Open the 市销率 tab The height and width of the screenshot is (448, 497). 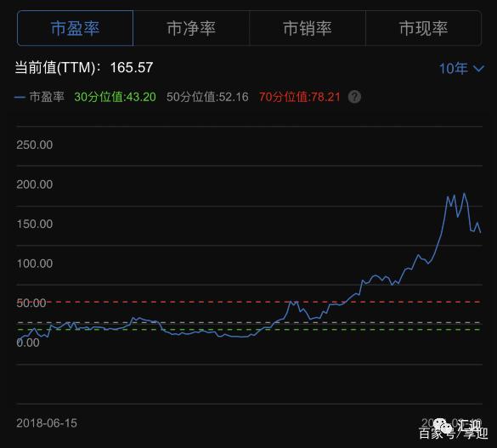(308, 28)
